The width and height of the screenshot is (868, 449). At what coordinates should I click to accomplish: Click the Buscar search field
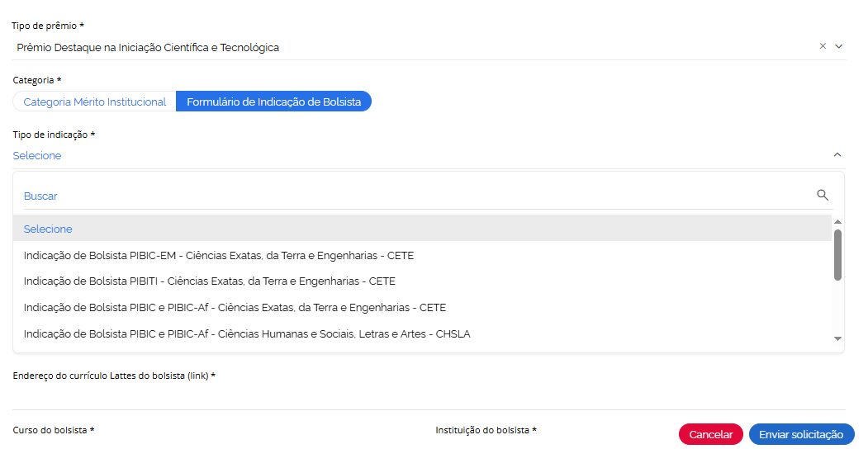click(413, 196)
